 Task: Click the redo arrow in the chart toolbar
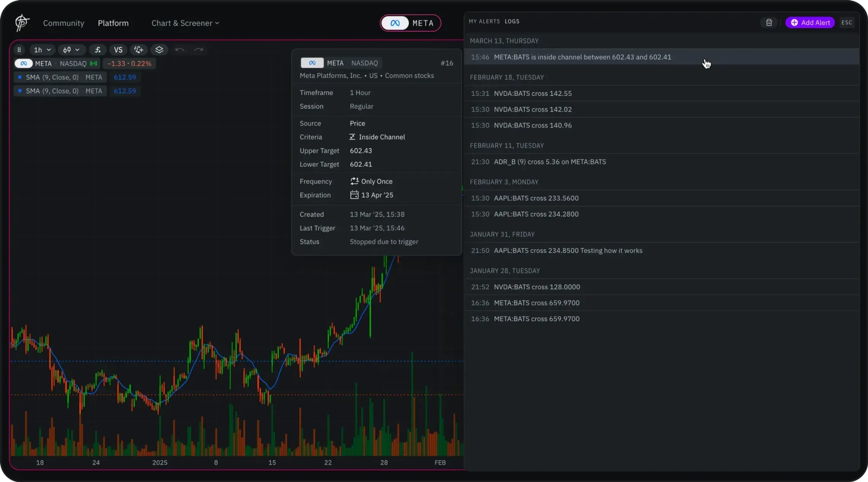pyautogui.click(x=198, y=50)
